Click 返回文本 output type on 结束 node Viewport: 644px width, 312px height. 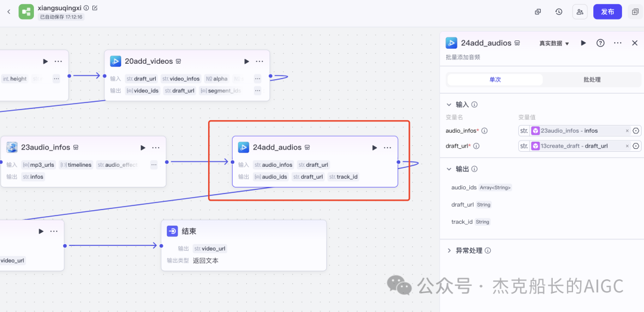(206, 260)
